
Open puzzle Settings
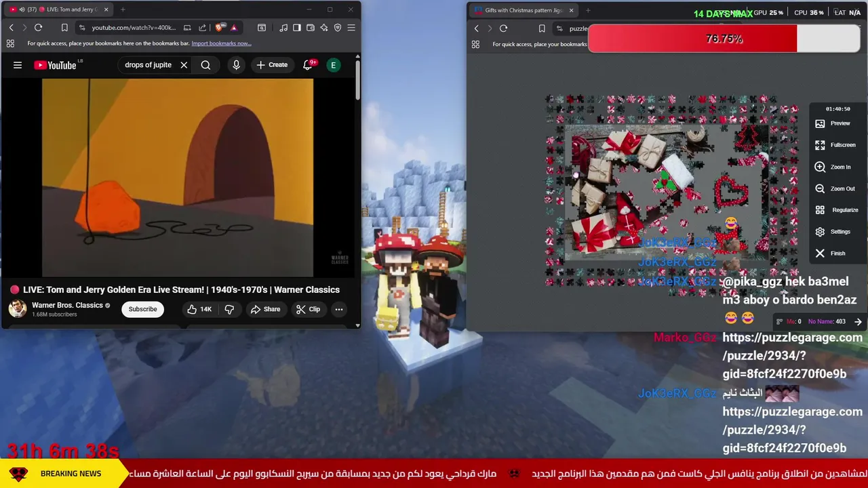pyautogui.click(x=833, y=232)
